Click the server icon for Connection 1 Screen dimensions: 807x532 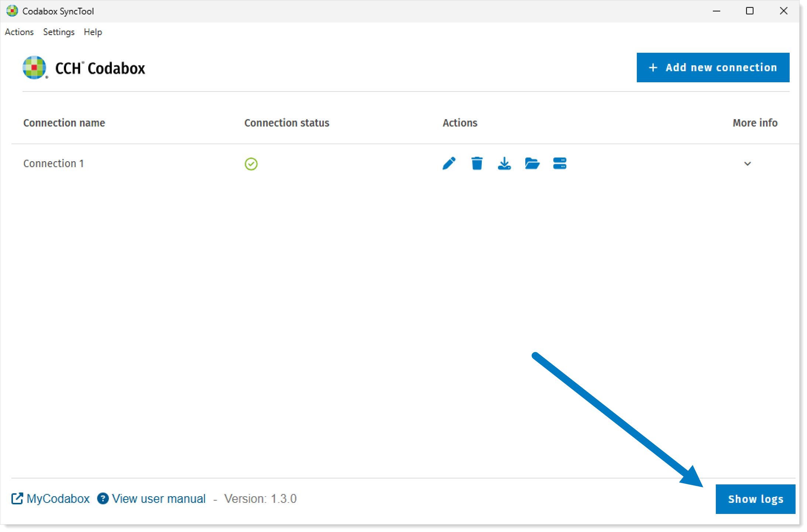tap(560, 163)
